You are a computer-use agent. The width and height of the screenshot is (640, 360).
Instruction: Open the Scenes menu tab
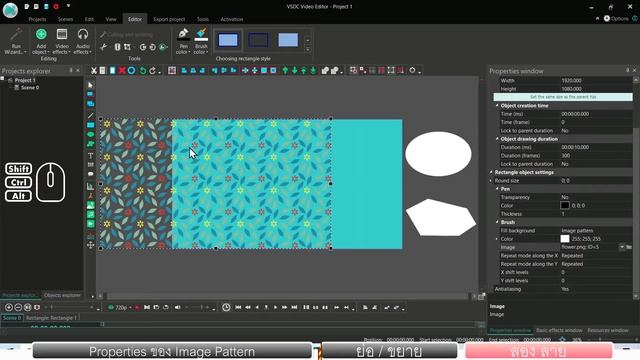tap(65, 19)
